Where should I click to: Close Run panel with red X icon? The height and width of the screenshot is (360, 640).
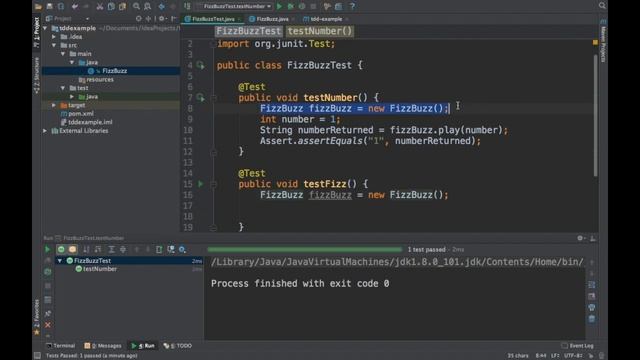48,325
